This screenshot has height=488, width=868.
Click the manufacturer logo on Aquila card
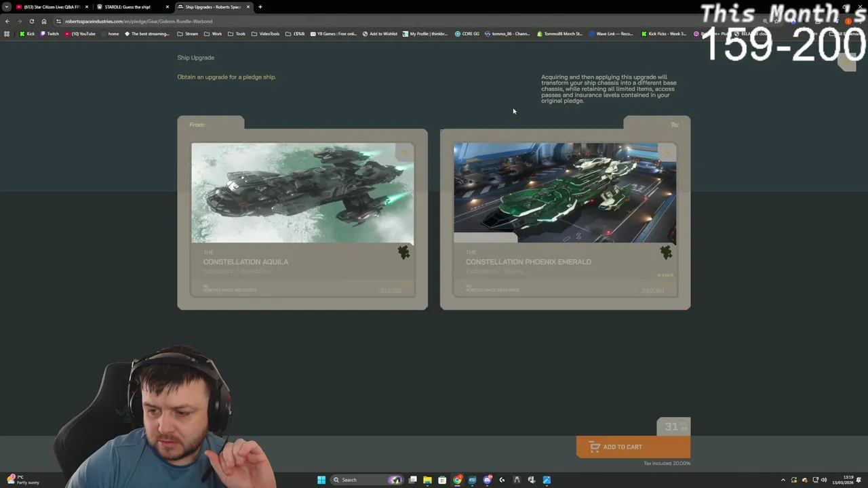click(x=403, y=253)
